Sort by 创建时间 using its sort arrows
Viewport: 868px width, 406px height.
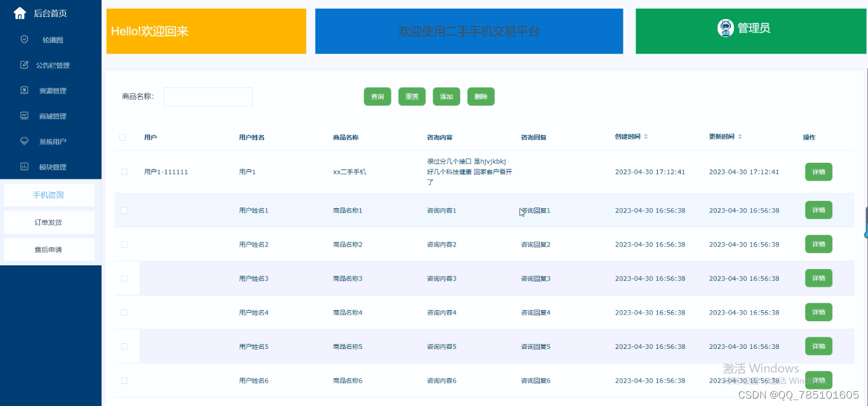click(645, 136)
